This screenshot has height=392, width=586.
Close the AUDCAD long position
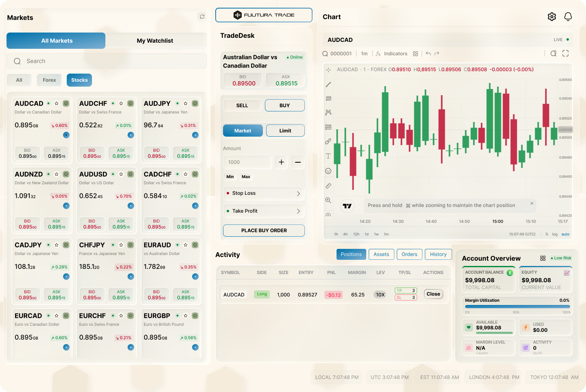click(433, 294)
